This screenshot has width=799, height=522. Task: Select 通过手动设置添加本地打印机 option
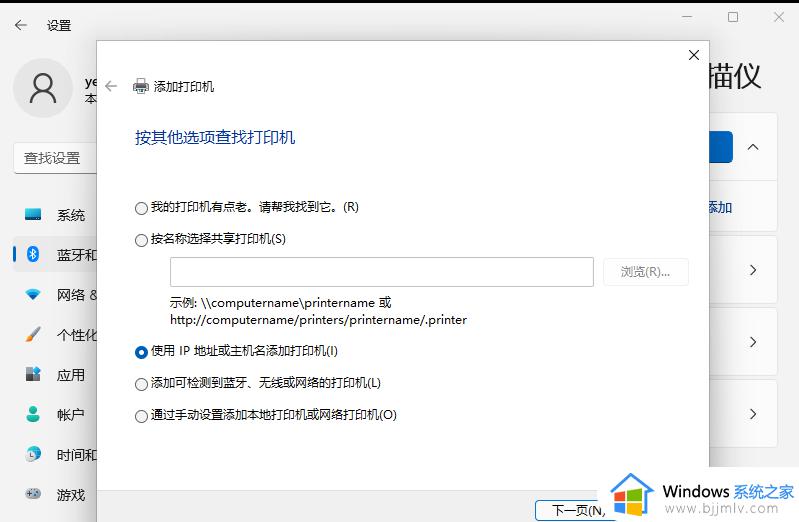click(x=141, y=416)
